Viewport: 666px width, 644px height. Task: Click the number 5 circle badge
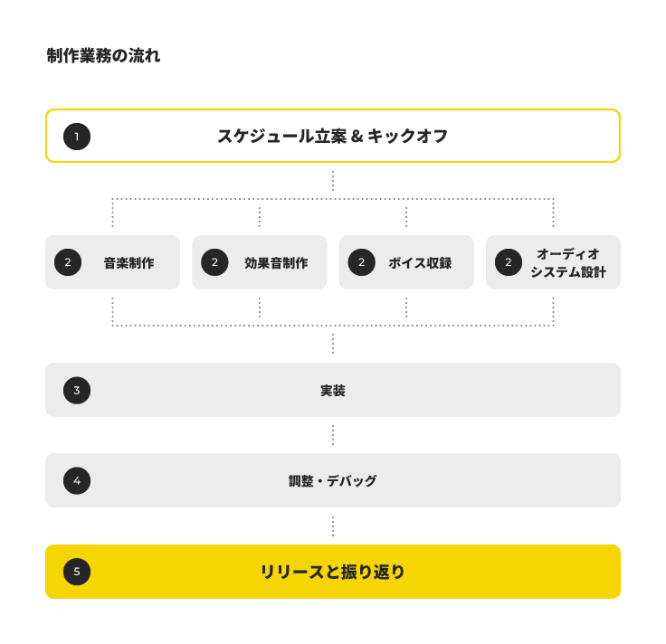pos(77,572)
